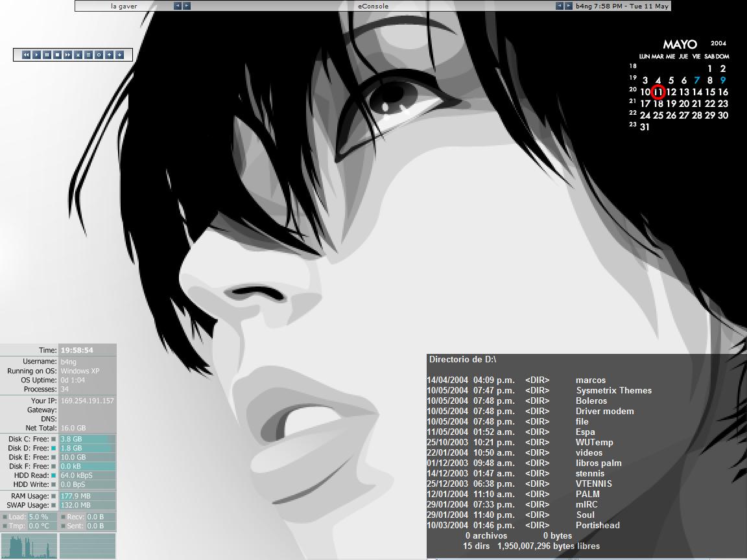
Task: Click the right arrow next to the clock
Action: pos(569,6)
